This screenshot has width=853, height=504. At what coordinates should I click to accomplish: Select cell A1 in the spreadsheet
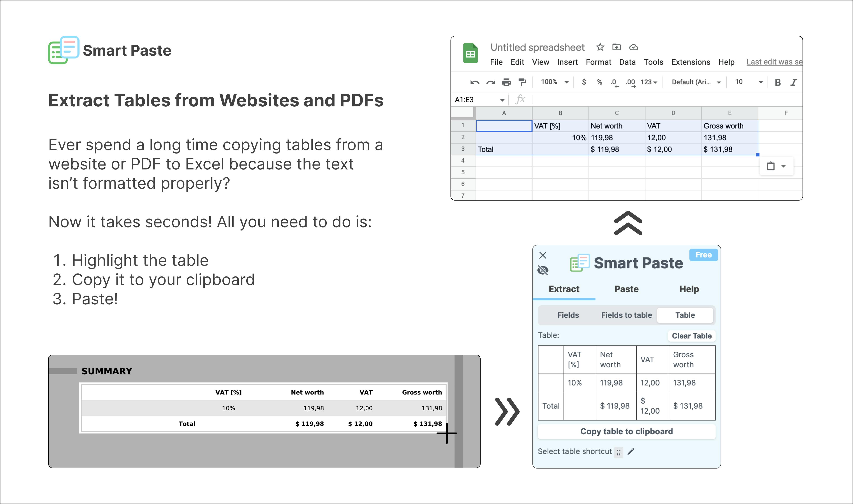[x=504, y=126]
